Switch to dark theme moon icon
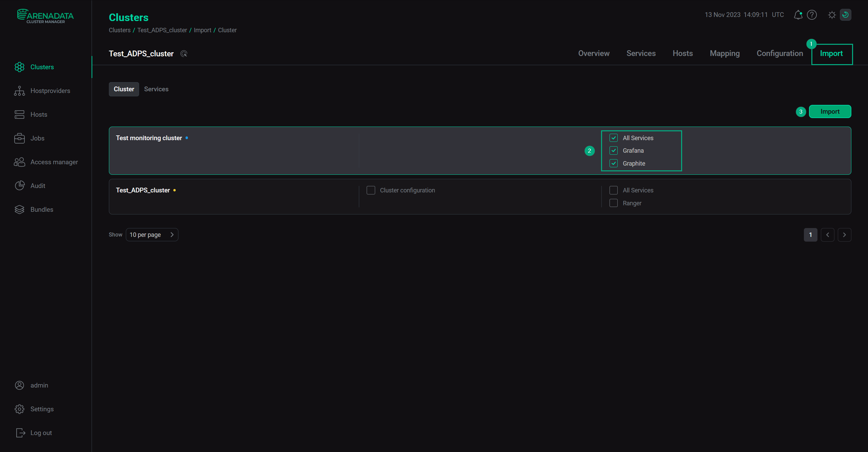The width and height of the screenshot is (868, 452). pos(845,15)
